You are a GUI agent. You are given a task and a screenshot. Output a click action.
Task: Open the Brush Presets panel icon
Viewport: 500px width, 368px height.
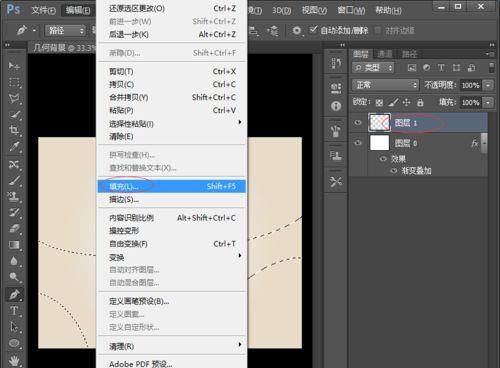(336, 131)
